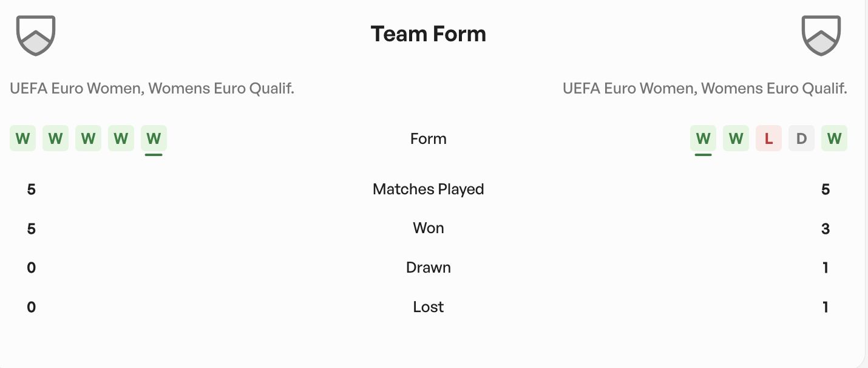Click the Team Form heading

point(428,34)
